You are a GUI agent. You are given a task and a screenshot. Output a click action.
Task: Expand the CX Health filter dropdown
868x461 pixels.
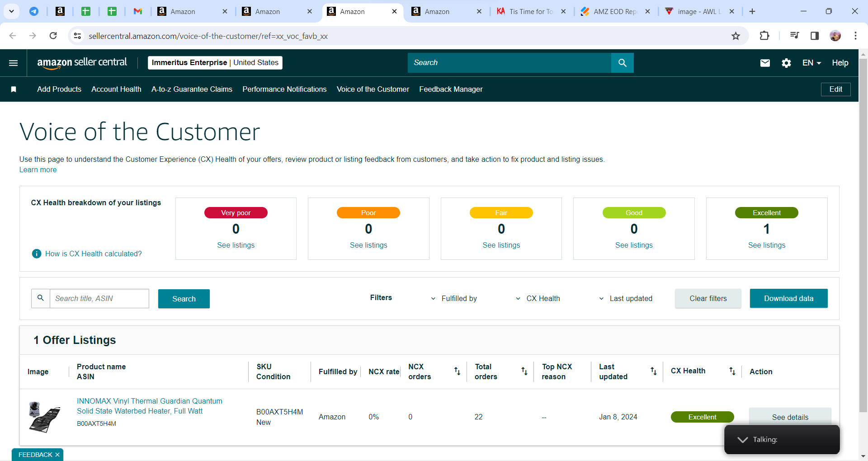coord(538,298)
